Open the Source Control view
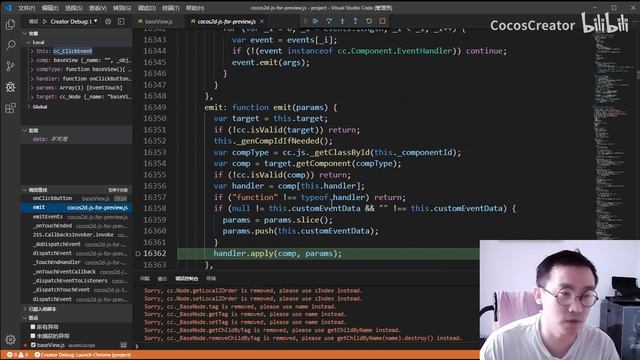 tap(10, 66)
